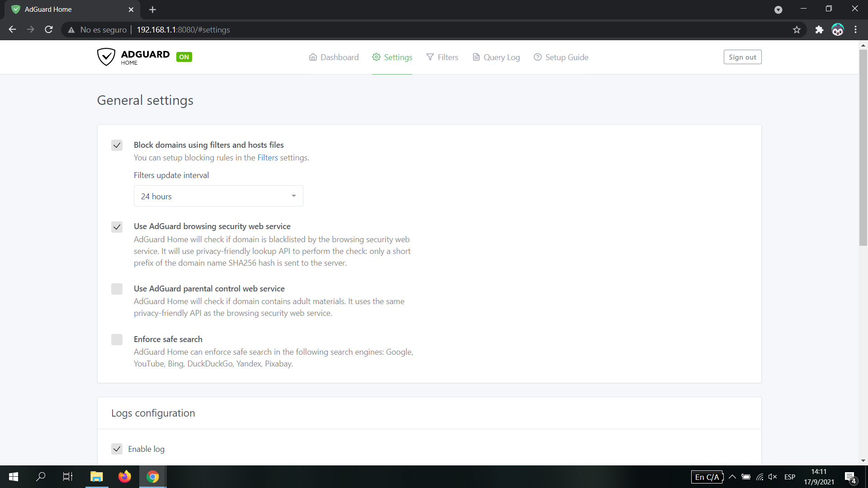
Task: Uncheck Block domains using filters checkbox
Action: (x=117, y=145)
